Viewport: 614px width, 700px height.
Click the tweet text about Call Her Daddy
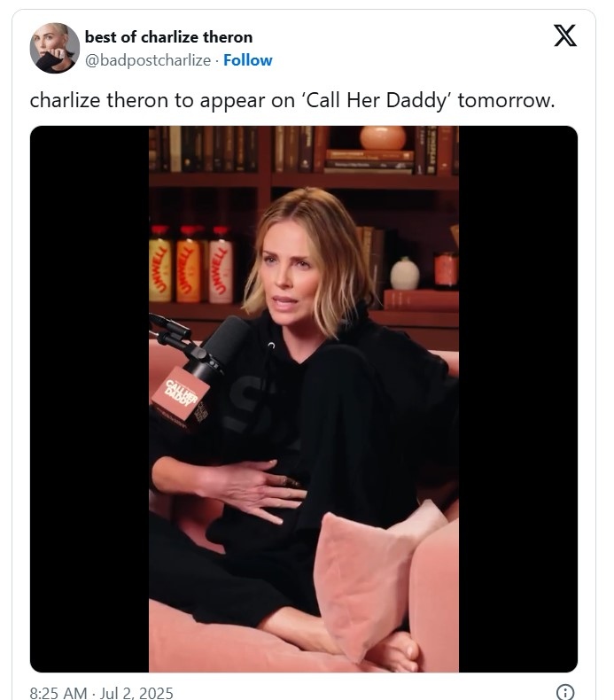(292, 100)
